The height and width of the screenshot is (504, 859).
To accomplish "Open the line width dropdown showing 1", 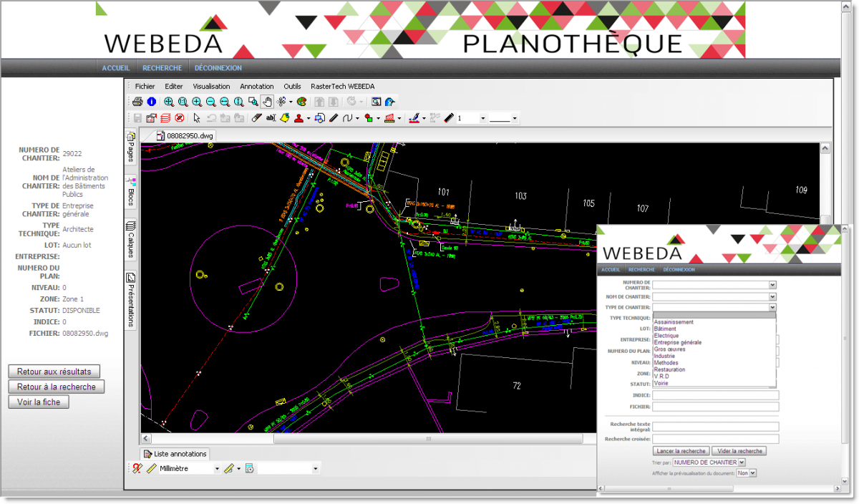I will tap(482, 119).
